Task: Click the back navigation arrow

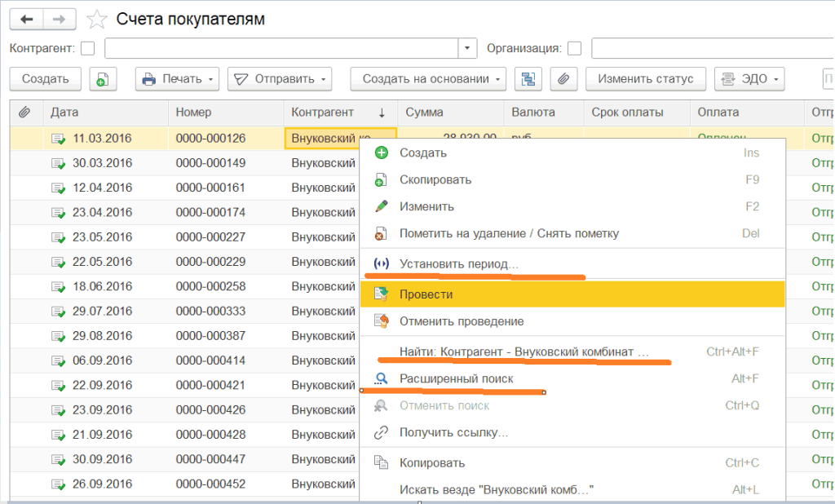Action: click(27, 19)
